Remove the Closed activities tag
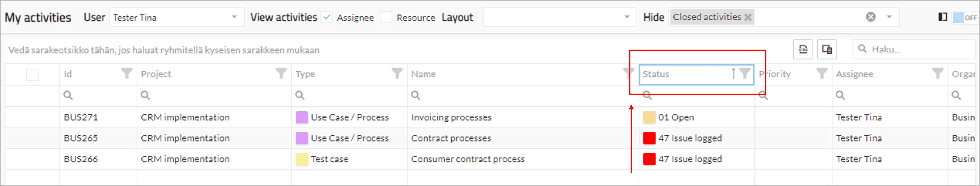 [748, 18]
